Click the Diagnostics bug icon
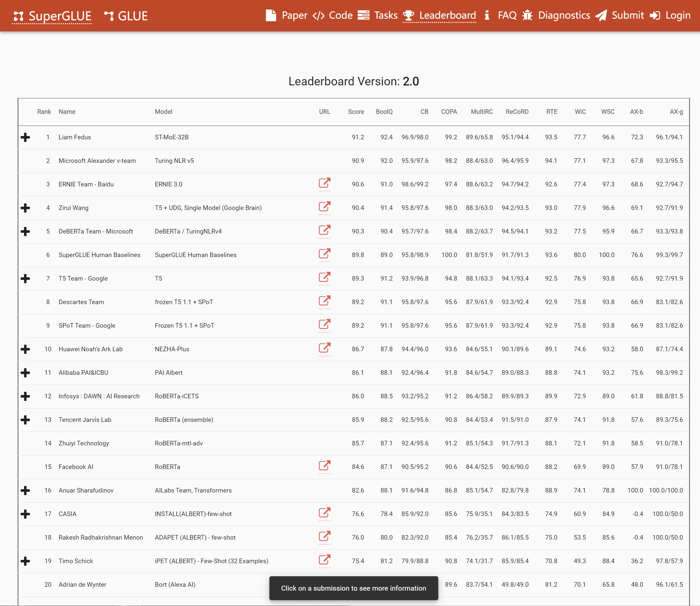 click(527, 15)
